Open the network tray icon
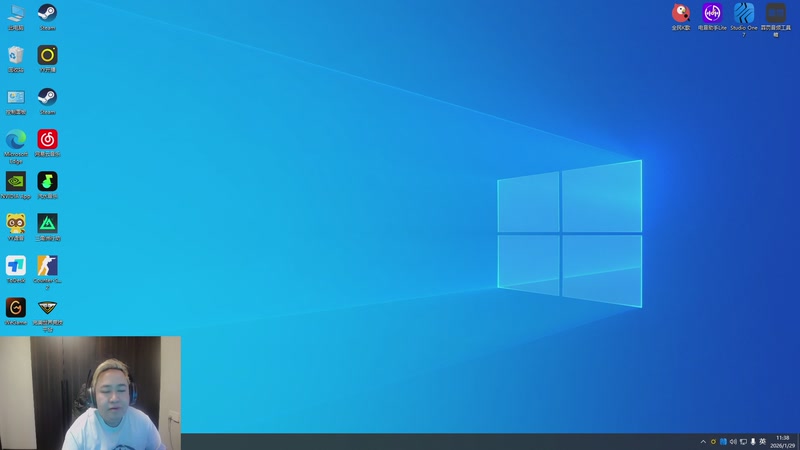The width and height of the screenshot is (800, 450). tap(743, 442)
